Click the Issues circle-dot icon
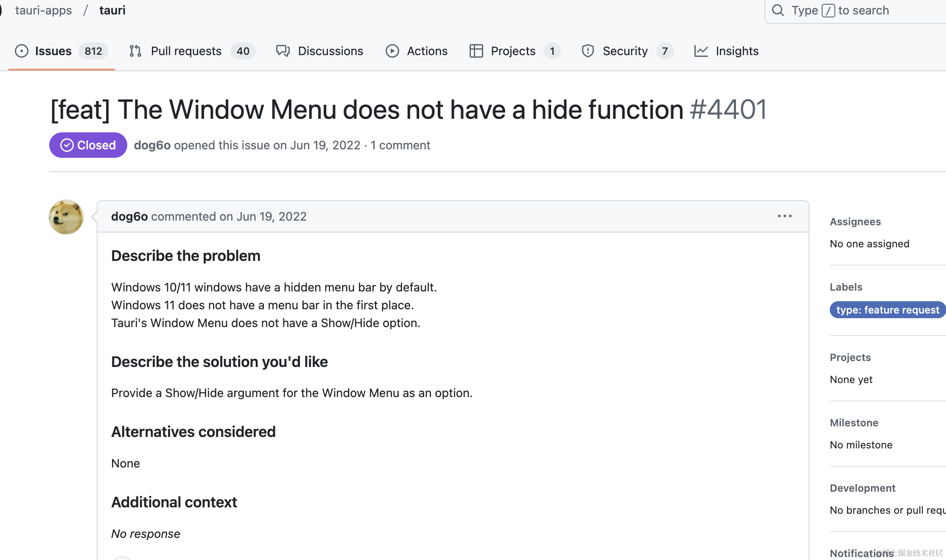The width and height of the screenshot is (946, 560). pos(22,51)
